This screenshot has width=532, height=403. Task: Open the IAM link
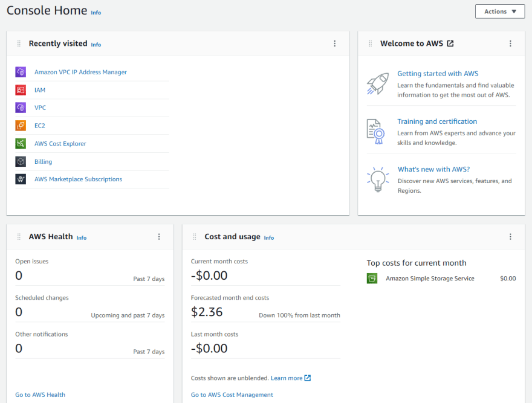click(x=40, y=90)
